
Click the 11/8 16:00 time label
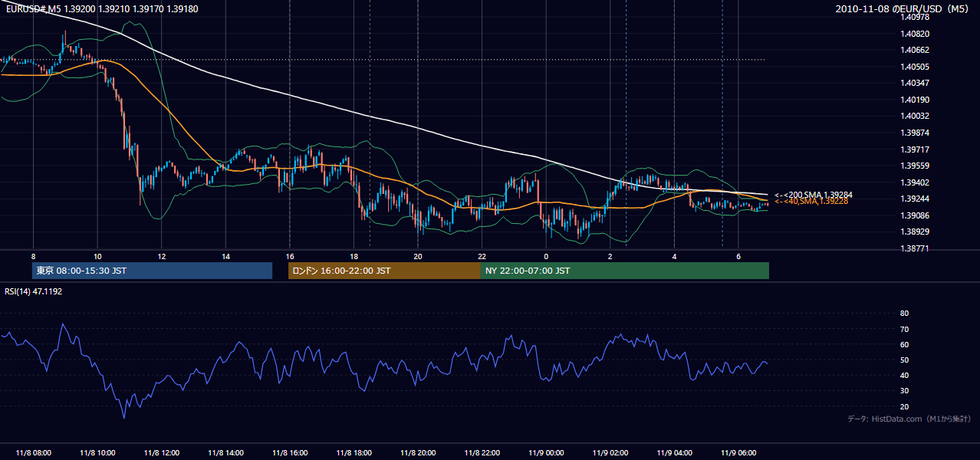[289, 453]
